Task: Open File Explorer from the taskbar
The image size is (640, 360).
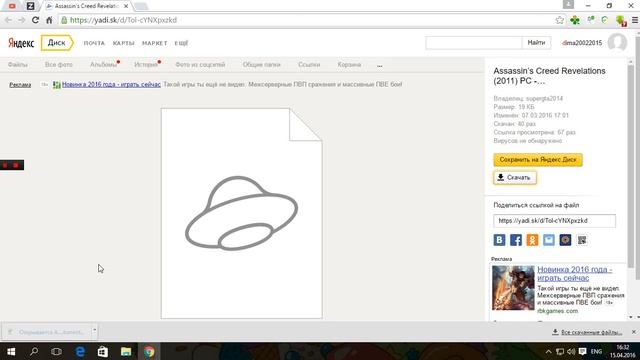Action: click(x=126, y=351)
